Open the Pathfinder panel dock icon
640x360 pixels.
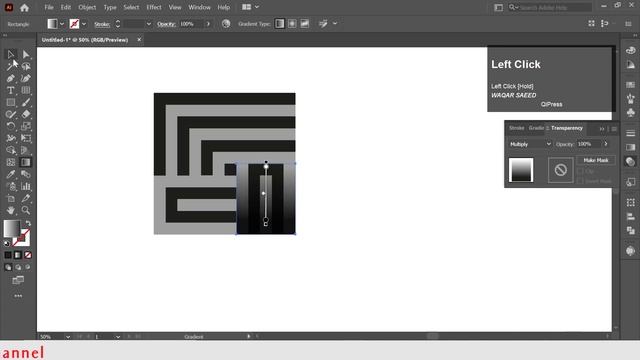[630, 231]
